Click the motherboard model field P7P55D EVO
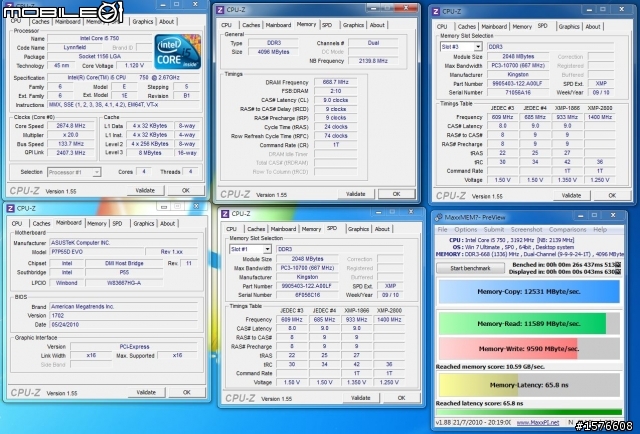Viewport: 640px width, 434px height. click(x=97, y=252)
